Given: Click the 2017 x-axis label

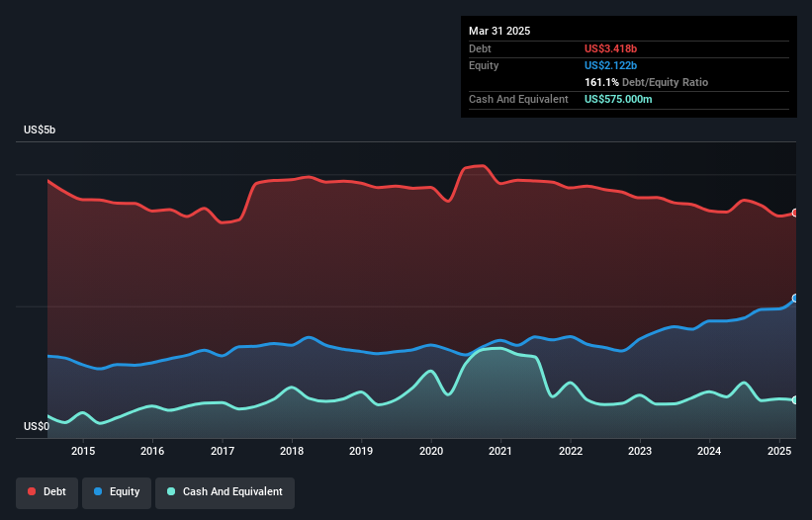Looking at the screenshot, I should point(223,451).
